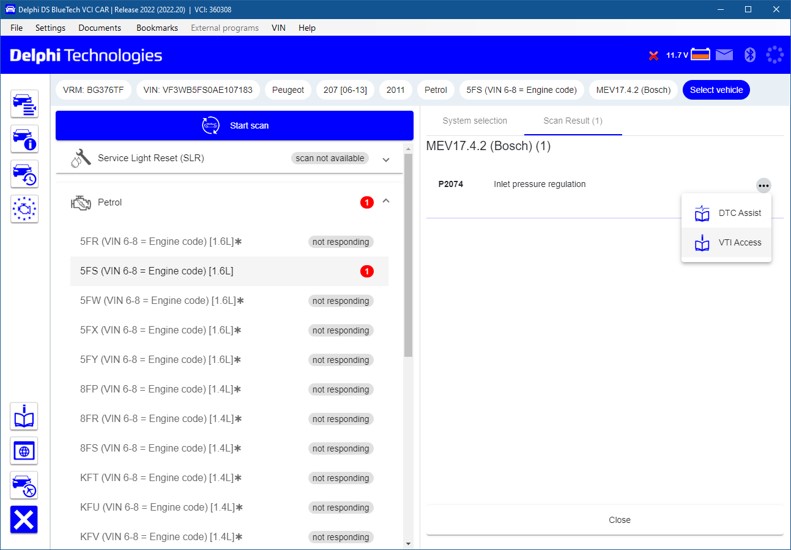Screen dimensions: 791x550
Task: Choose VTI Access from the popup menu
Action: [x=726, y=243]
